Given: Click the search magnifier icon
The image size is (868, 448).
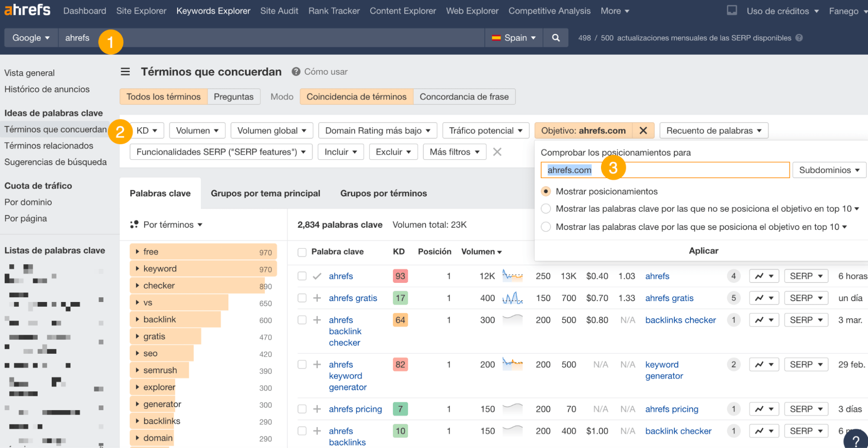Looking at the screenshot, I should pos(555,38).
